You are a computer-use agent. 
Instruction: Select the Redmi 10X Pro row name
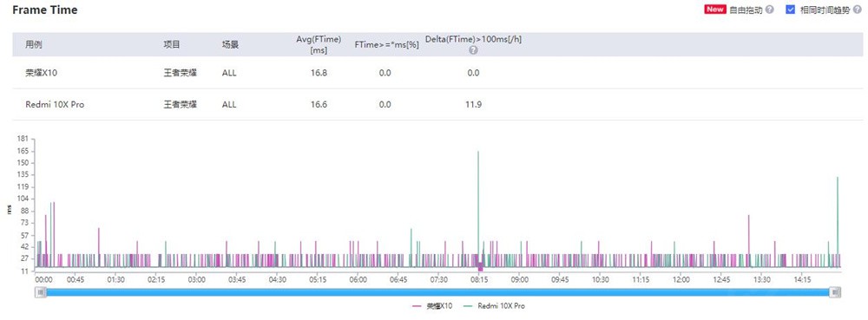coord(55,104)
